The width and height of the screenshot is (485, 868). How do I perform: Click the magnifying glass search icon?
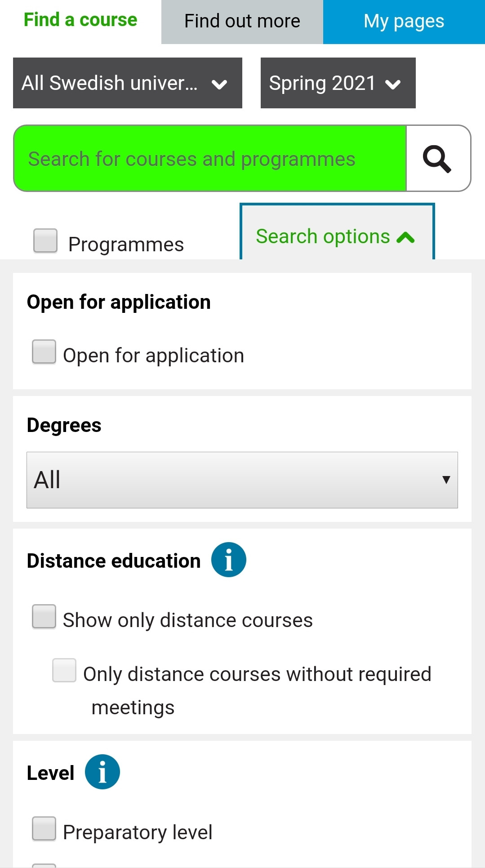click(x=437, y=159)
